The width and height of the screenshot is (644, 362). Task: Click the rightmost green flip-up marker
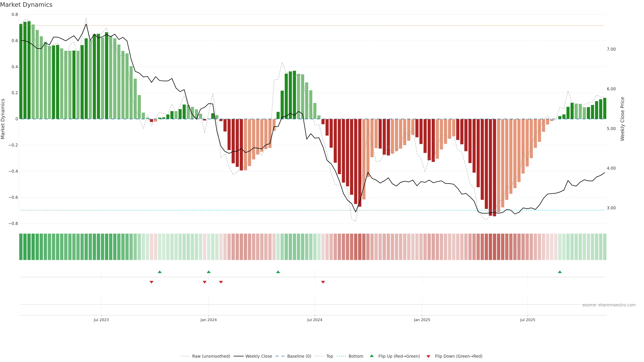(x=560, y=272)
